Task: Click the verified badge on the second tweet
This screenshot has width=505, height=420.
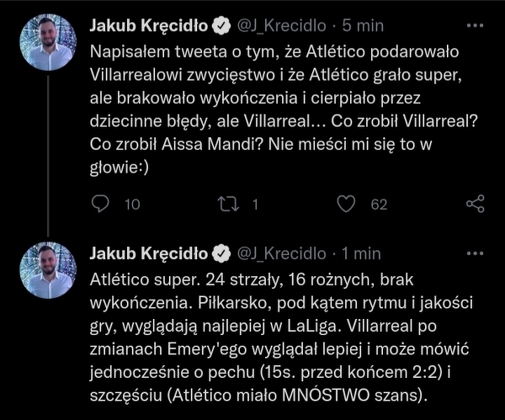Action: point(221,253)
